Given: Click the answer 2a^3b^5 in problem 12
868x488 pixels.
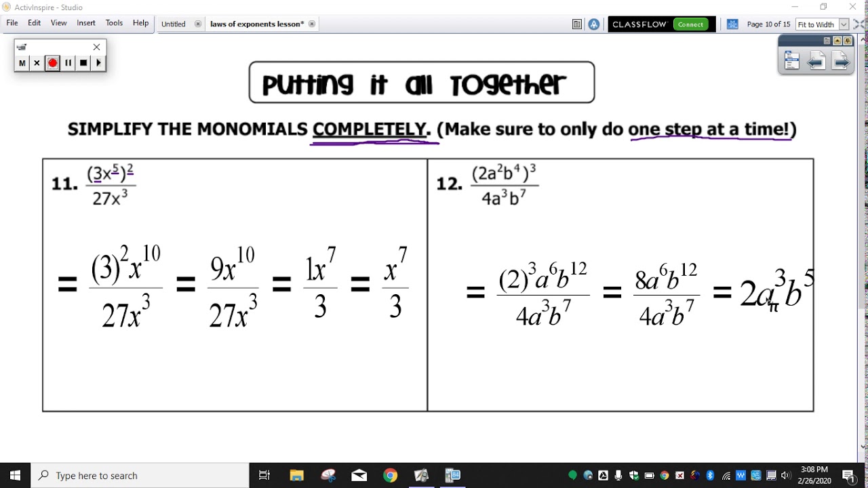Looking at the screenshot, I should click(776, 290).
